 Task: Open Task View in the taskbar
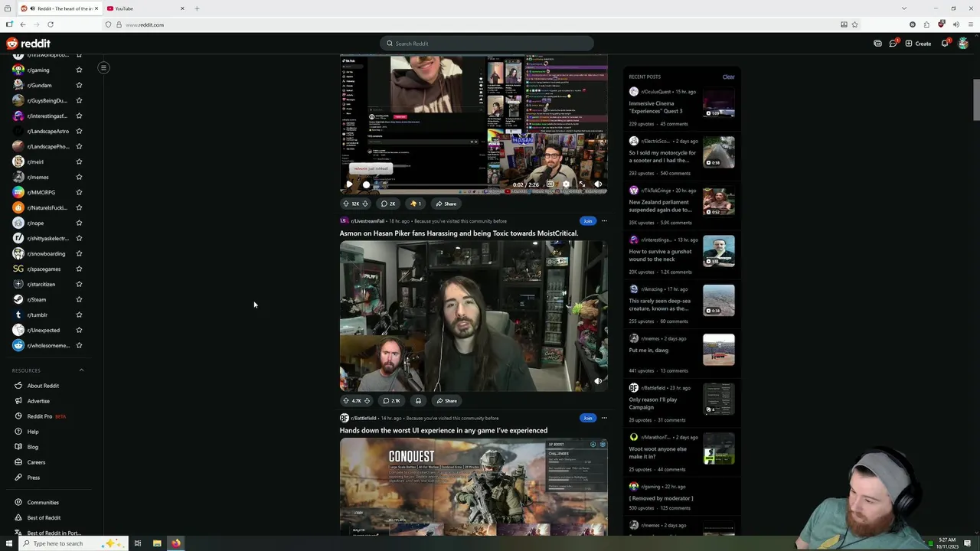point(138,543)
